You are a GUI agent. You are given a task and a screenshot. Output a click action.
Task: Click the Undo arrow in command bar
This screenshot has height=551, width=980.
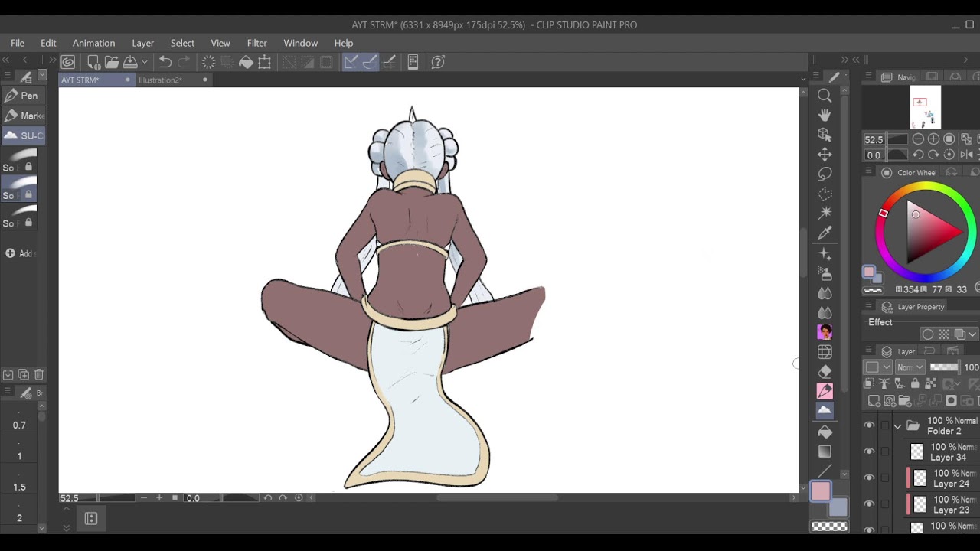click(x=165, y=62)
